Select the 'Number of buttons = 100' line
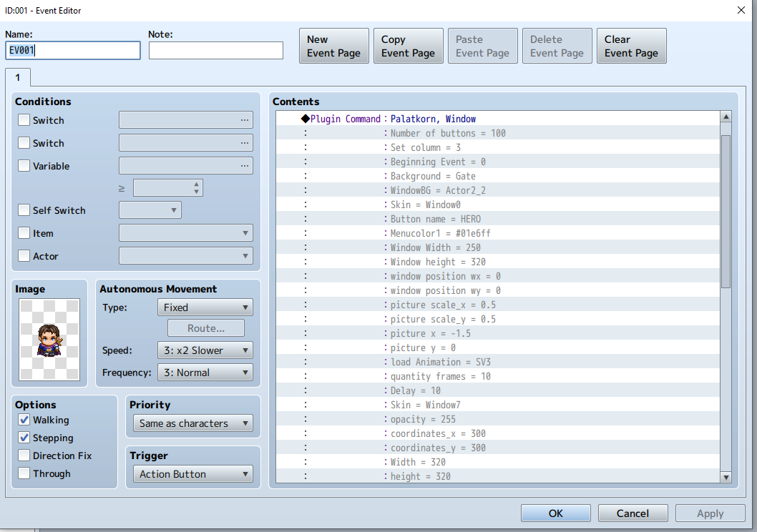Screen dimensions: 757x532 pos(498,133)
